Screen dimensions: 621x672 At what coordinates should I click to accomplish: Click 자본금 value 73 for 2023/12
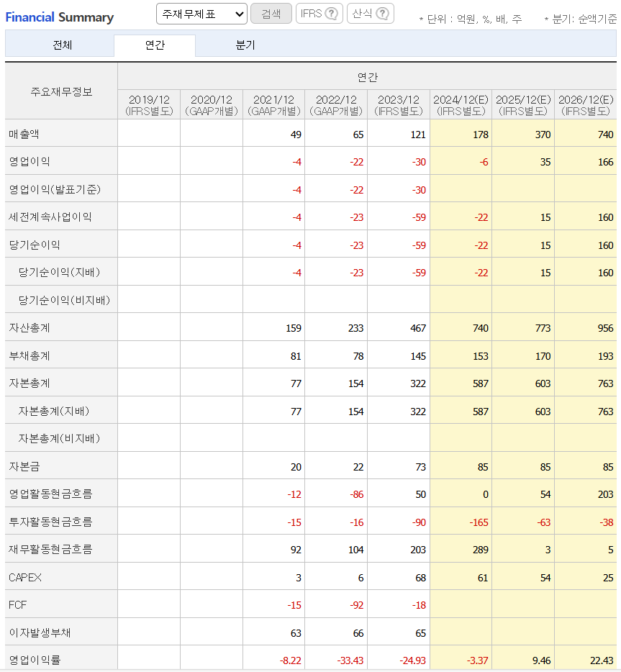[420, 467]
